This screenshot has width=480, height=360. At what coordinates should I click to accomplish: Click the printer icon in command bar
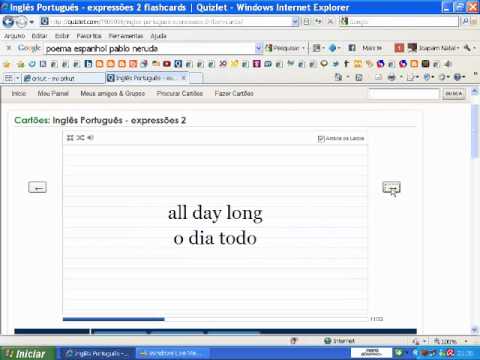[392, 78]
